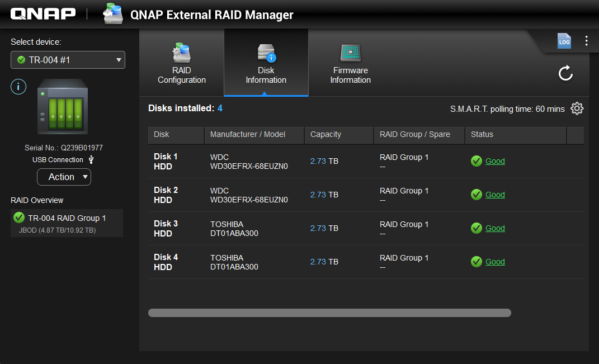
Task: Click Disk 4 green status checkmark icon
Action: click(x=477, y=262)
